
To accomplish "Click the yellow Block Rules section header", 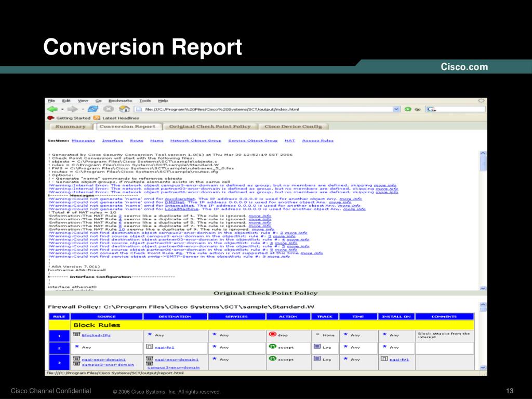I will tap(272, 325).
